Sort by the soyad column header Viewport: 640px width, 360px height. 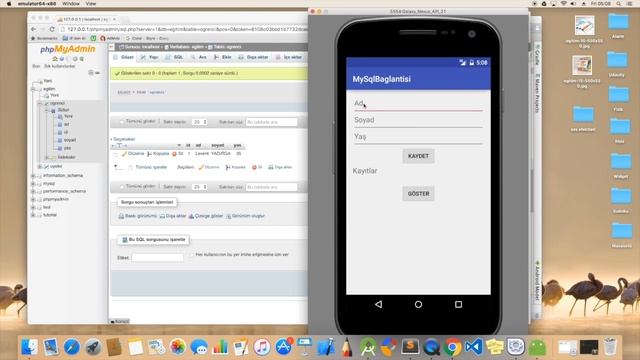(218, 145)
